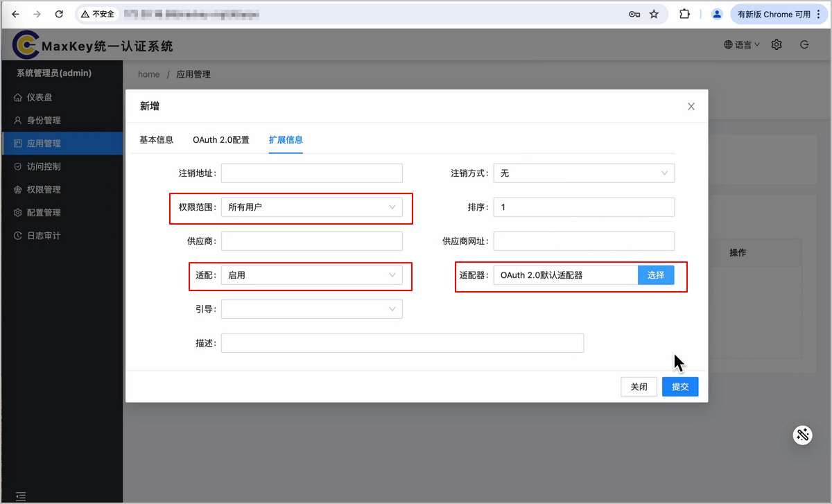Open 仪表盘 in the sidebar
832x504 pixels.
pyautogui.click(x=62, y=97)
